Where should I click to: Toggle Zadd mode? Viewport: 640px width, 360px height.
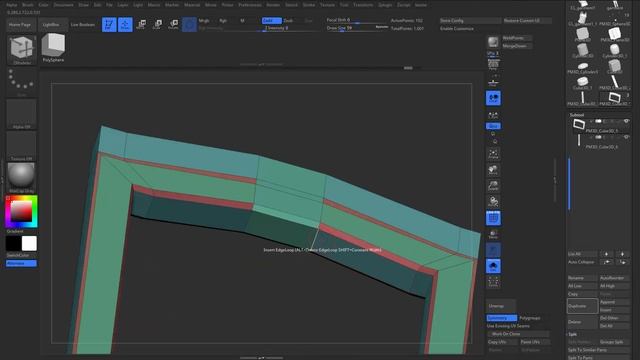click(271, 20)
